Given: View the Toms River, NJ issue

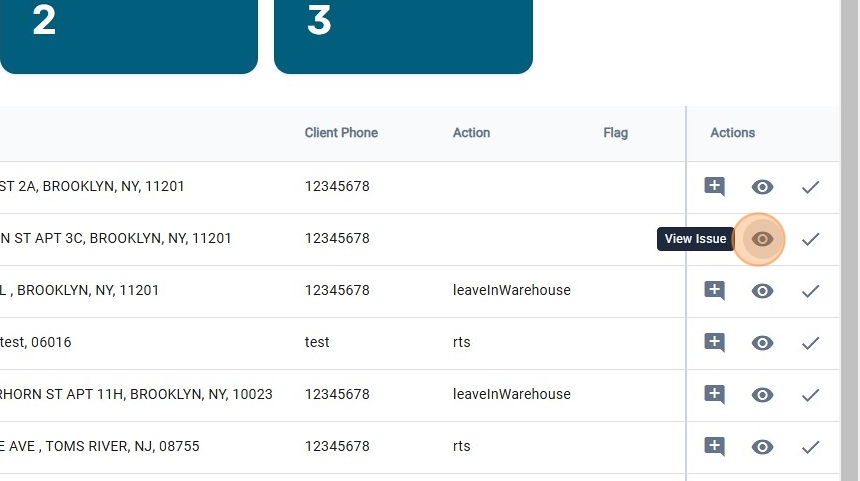Looking at the screenshot, I should tap(762, 447).
